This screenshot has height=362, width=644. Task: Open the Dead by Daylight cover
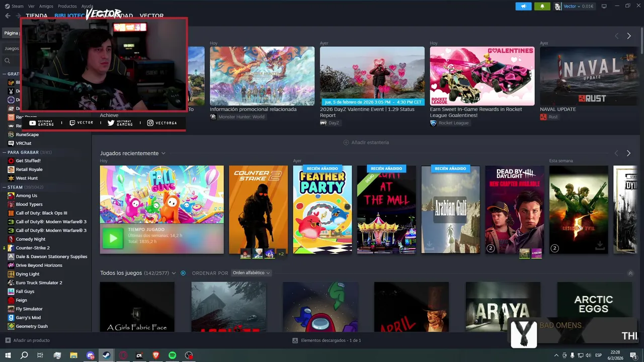click(x=515, y=210)
